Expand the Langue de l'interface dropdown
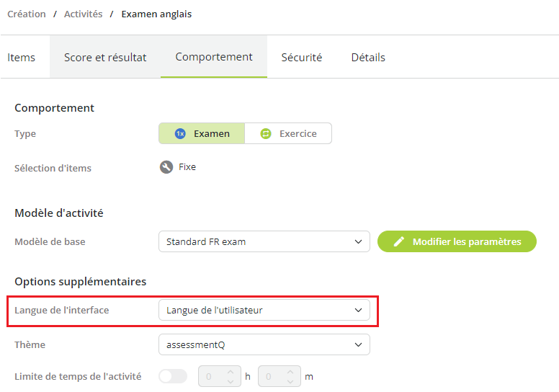This screenshot has height=392, width=559. tap(264, 311)
